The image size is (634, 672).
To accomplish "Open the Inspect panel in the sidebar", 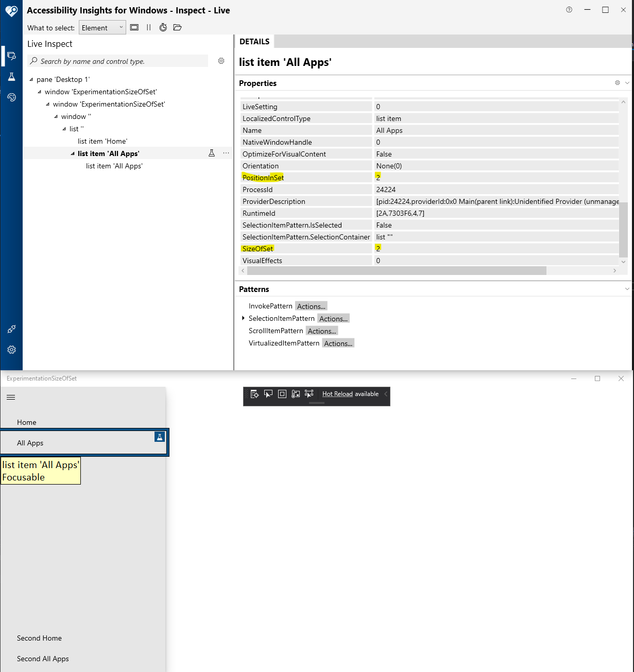I will point(11,56).
